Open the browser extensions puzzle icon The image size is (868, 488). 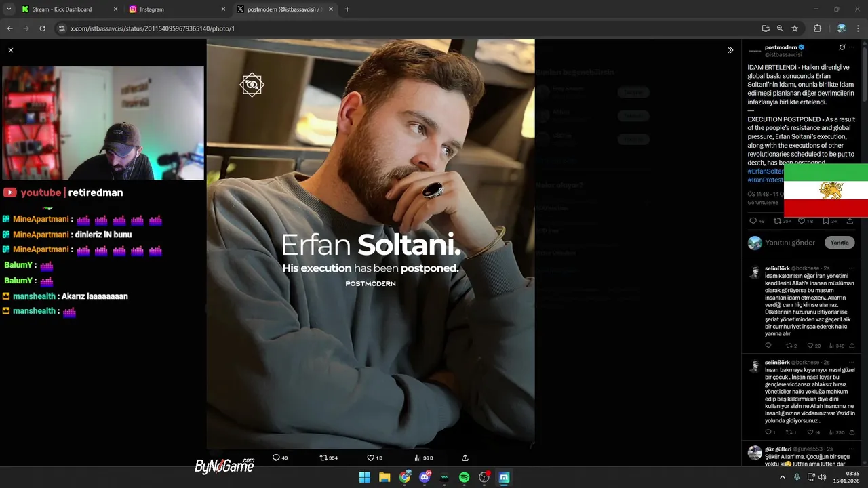pos(817,28)
